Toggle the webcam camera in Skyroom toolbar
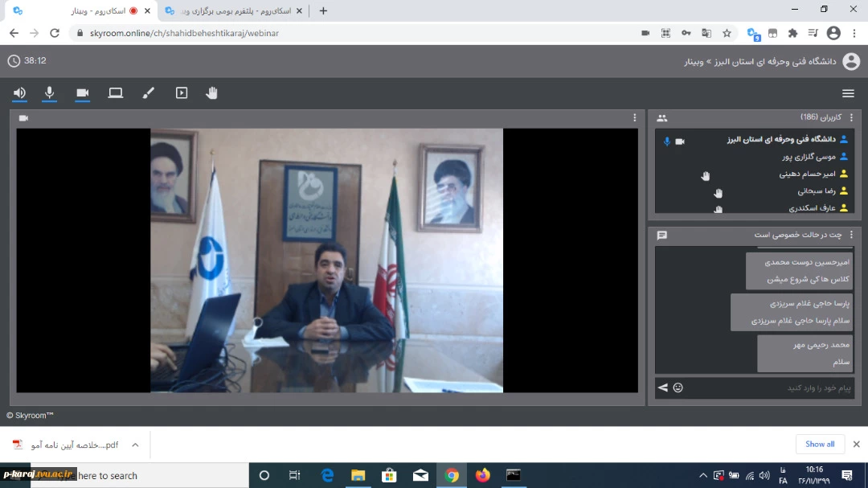 click(83, 93)
